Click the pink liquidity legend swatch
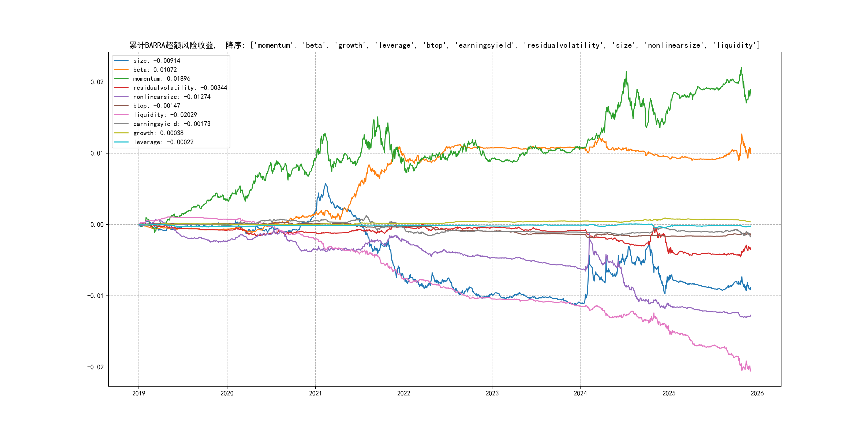This screenshot has height=434, width=868. [121, 115]
